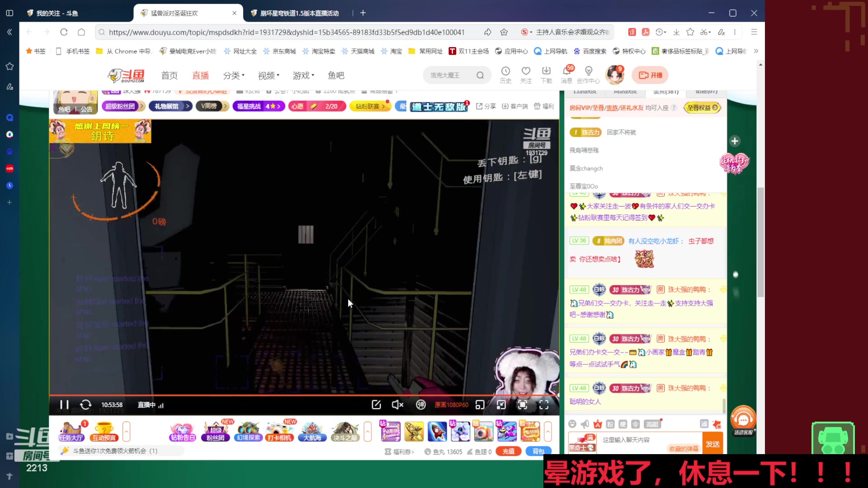Click the 开播 start streaming icon
Viewport: 868px width, 488px height.
[x=650, y=75]
